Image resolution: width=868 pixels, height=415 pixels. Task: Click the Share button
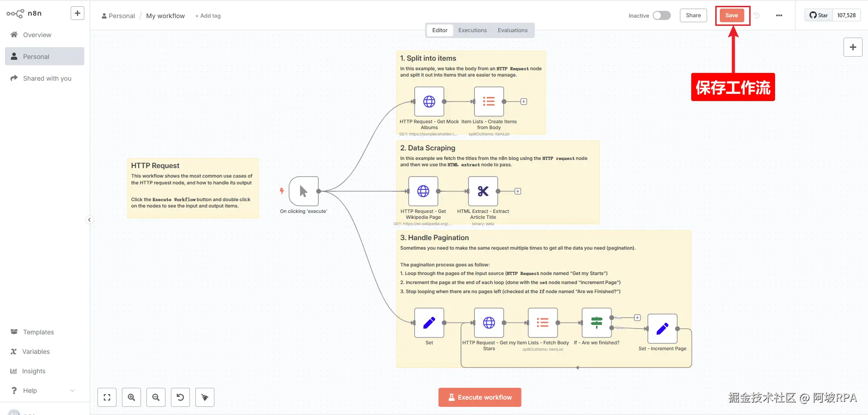(693, 15)
